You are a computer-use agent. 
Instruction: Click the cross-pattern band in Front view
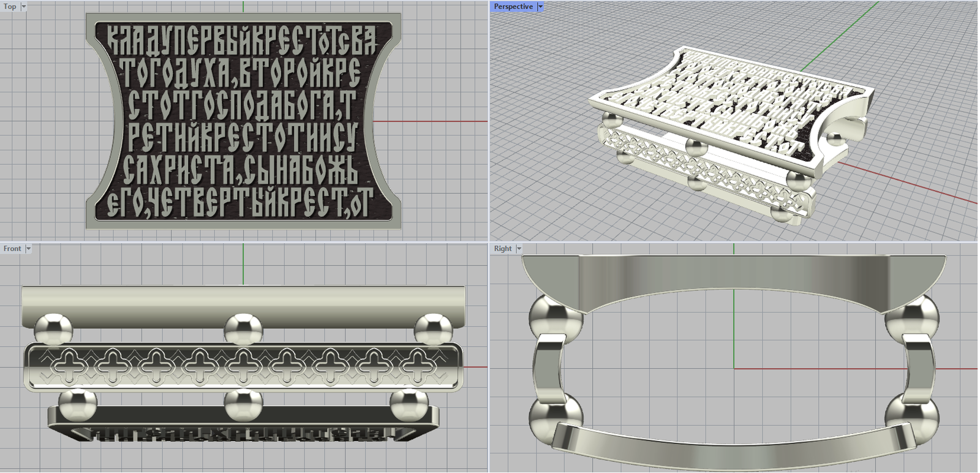(x=243, y=367)
